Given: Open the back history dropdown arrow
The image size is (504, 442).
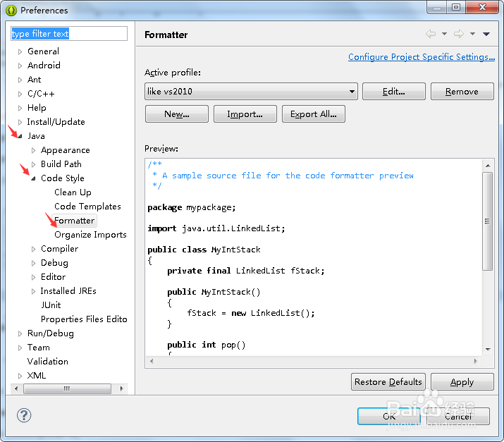Looking at the screenshot, I should tap(444, 34).
